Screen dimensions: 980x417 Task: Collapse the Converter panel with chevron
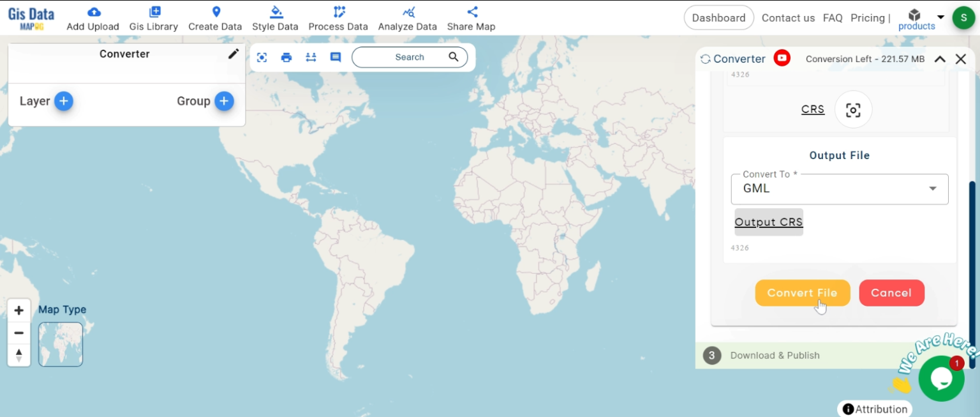[940, 59]
